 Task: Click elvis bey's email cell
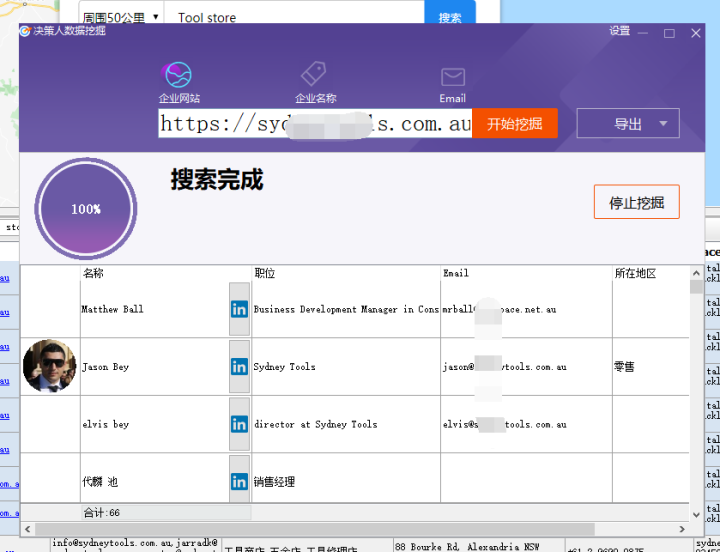click(x=526, y=424)
